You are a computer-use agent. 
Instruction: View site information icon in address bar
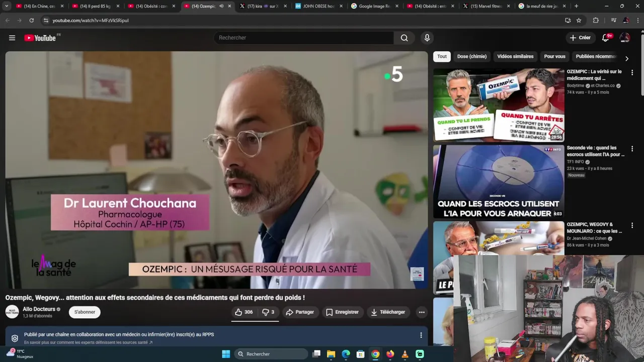[x=46, y=20]
